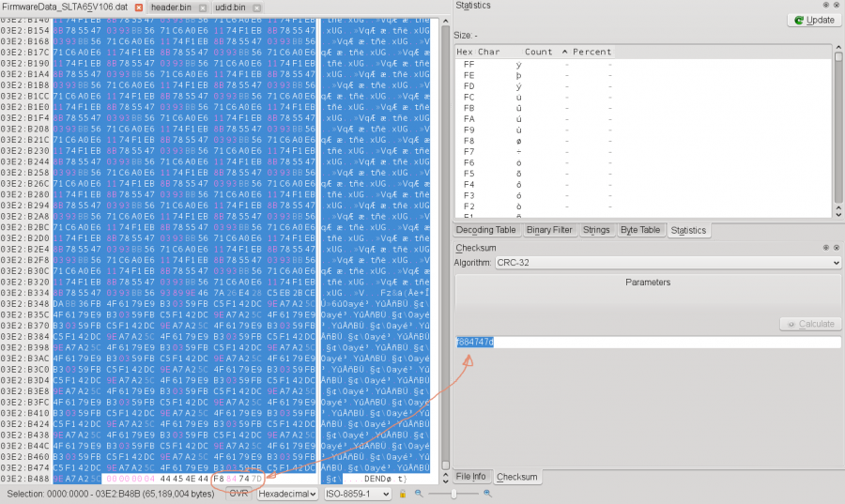Click offset 03E2:B334 in hex view

(x=24, y=293)
